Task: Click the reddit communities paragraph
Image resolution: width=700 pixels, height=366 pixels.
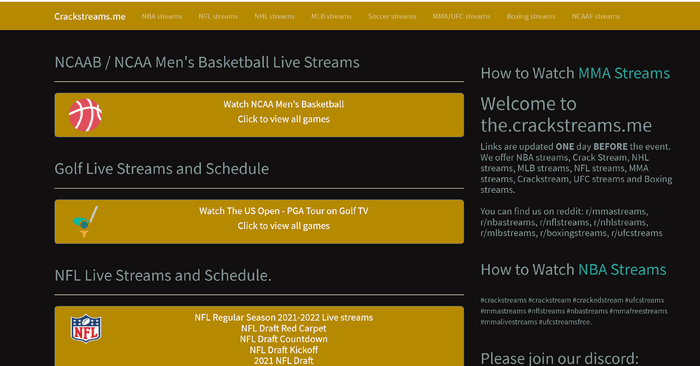Action: pos(571,222)
